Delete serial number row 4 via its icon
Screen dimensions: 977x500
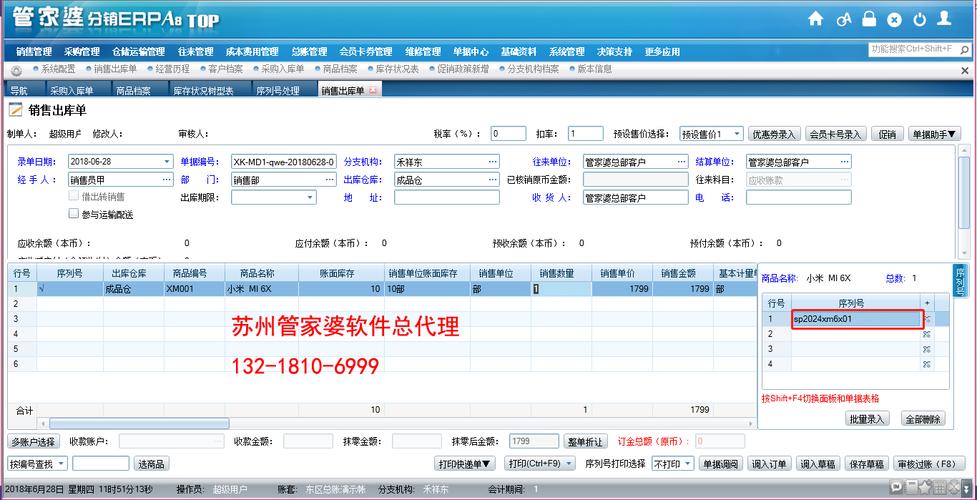(x=927, y=364)
